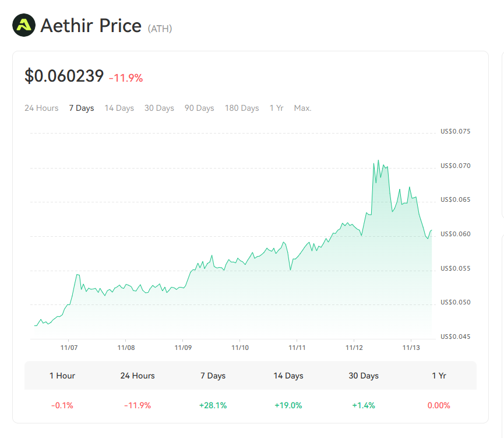Click the $0.060239 current price

(64, 76)
